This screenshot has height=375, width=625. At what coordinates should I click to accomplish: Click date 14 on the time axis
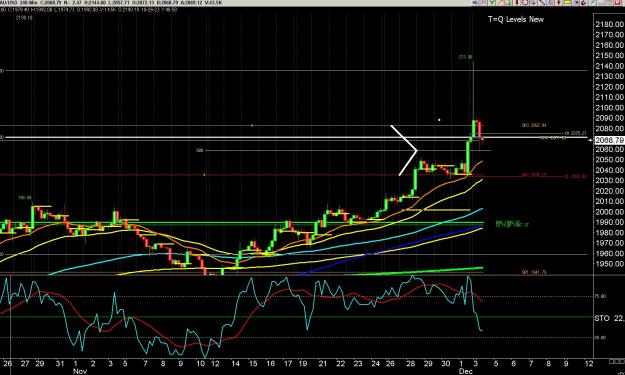236,363
